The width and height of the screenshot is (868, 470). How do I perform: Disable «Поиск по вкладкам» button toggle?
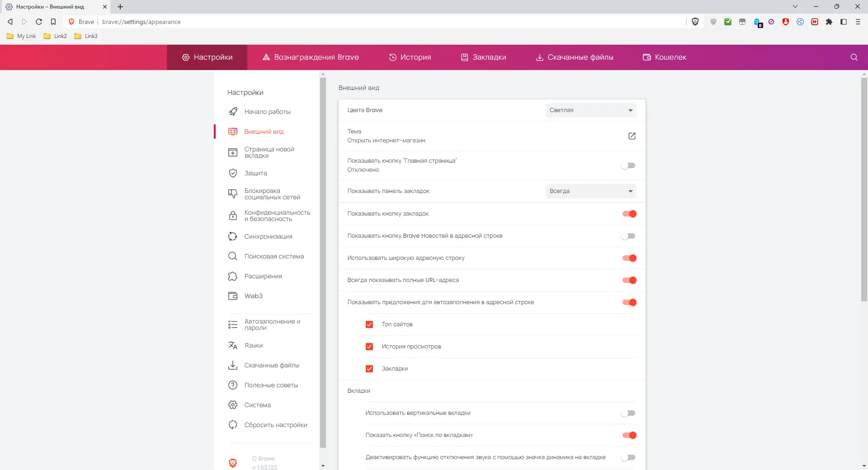[x=629, y=435]
